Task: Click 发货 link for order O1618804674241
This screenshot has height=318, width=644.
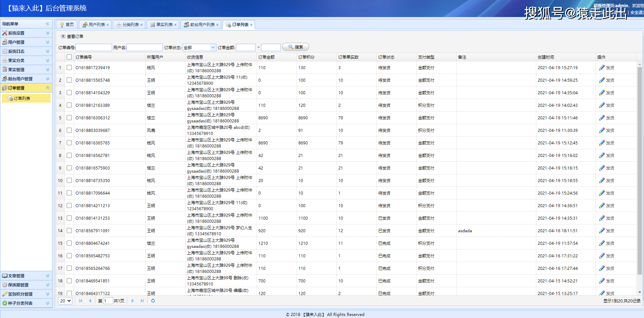Action: pyautogui.click(x=610, y=243)
